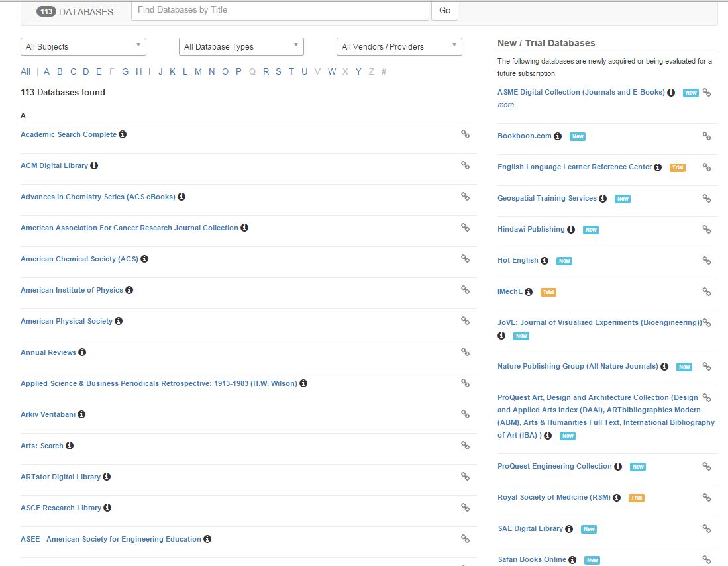728x566 pixels.
Task: Click share link icon for Nature Publishing Group
Action: pyautogui.click(x=707, y=366)
